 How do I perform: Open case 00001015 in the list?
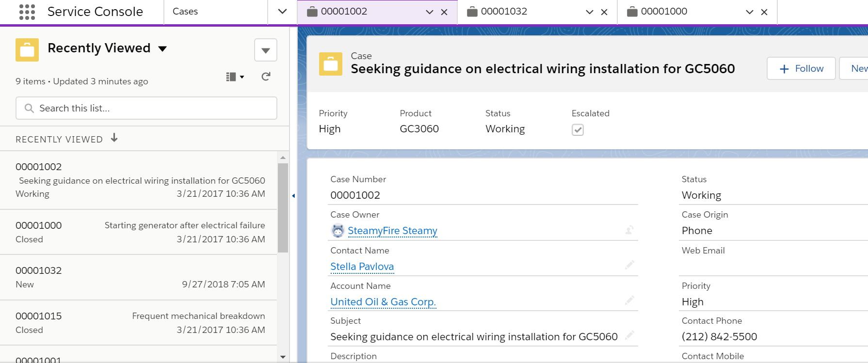click(x=139, y=323)
